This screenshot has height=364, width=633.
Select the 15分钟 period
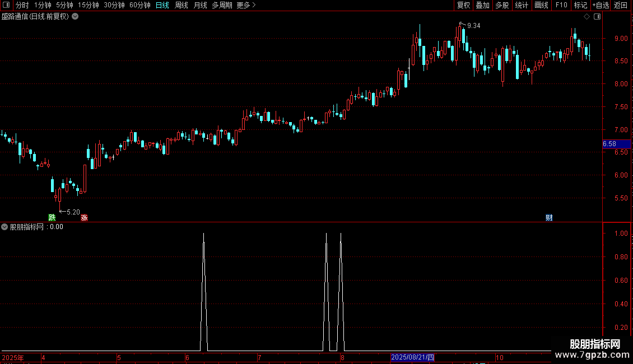(x=89, y=5)
